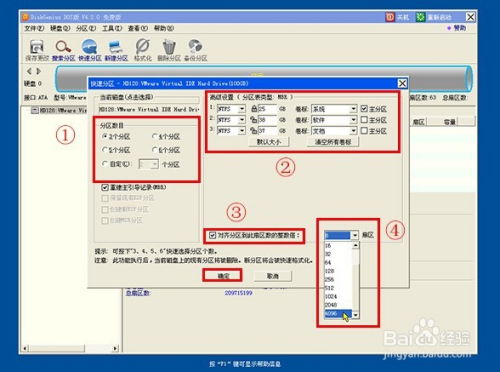Open the Quick Partition (快速分区) toolbar icon

90,46
